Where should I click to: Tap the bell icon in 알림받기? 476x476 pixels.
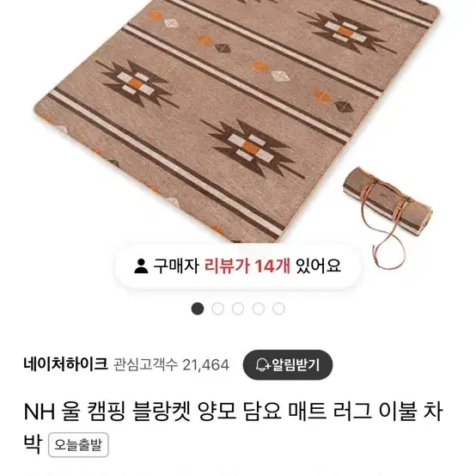(262, 364)
